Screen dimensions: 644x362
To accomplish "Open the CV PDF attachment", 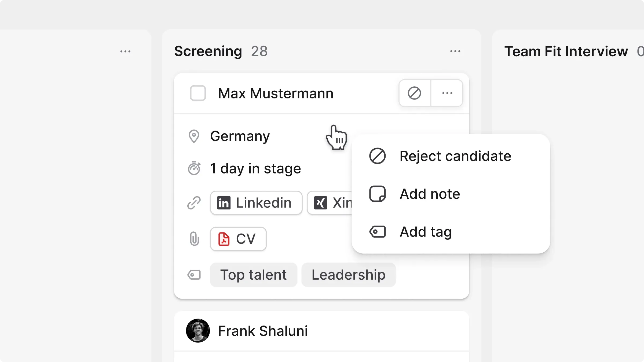I will (x=238, y=239).
